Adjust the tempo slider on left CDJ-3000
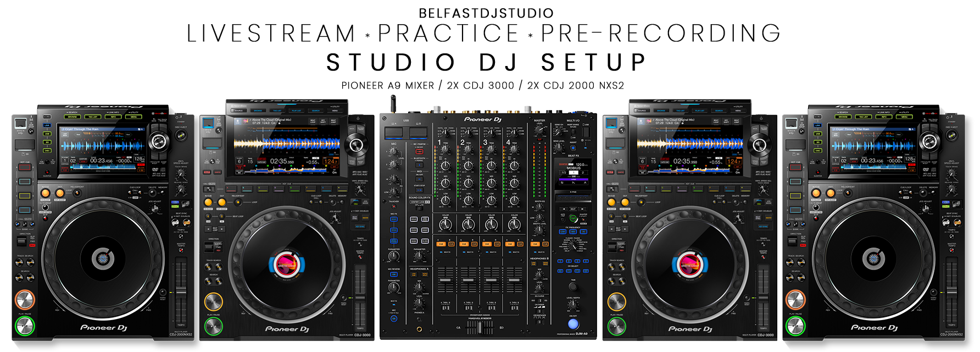 [360, 298]
